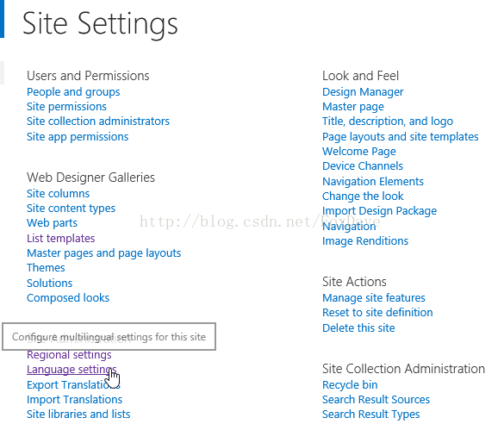Open Master pages and page layouts

(104, 253)
